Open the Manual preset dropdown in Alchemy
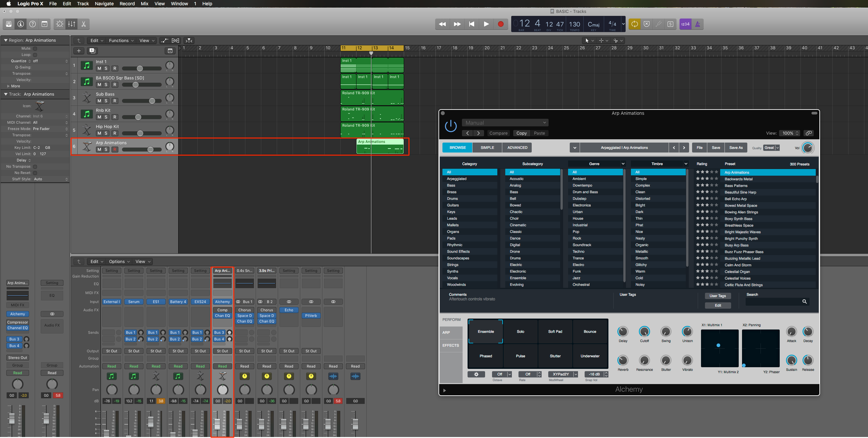The width and height of the screenshot is (868, 438). tap(505, 123)
